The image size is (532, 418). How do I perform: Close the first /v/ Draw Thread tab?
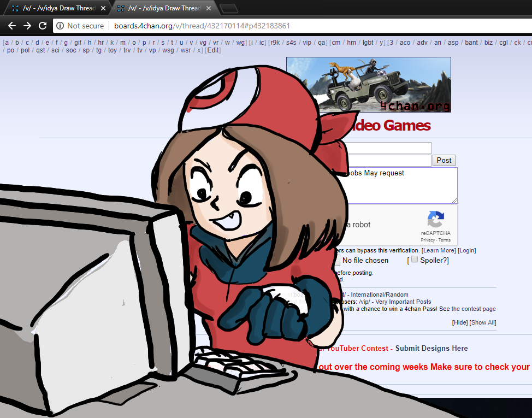pyautogui.click(x=102, y=8)
